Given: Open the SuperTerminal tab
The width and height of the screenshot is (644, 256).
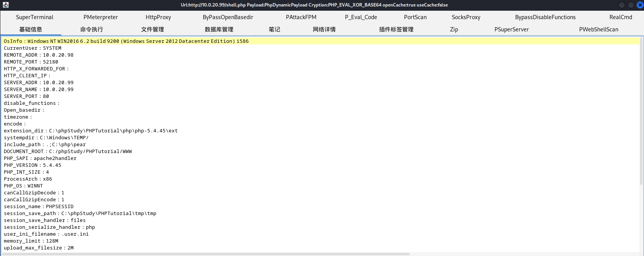Looking at the screenshot, I should (x=34, y=17).
